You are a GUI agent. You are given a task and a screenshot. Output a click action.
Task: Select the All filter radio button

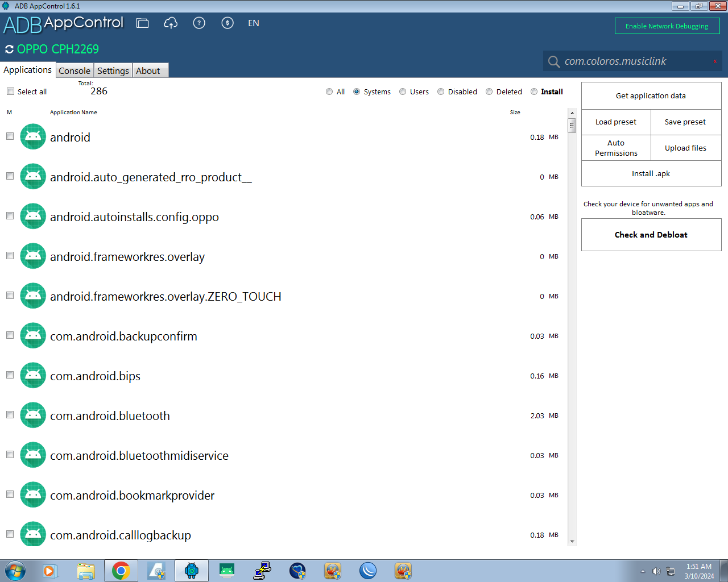[x=329, y=92]
